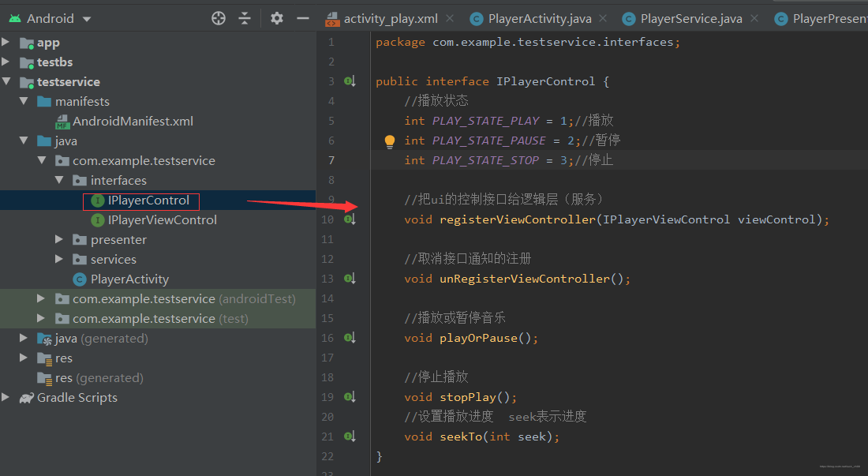Open the project view settings gear

277,18
